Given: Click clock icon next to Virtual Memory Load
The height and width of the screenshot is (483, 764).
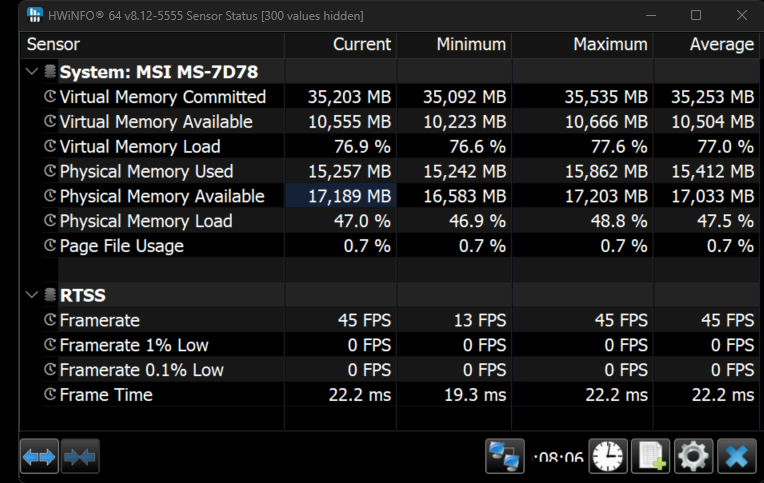Looking at the screenshot, I should pyautogui.click(x=50, y=146).
